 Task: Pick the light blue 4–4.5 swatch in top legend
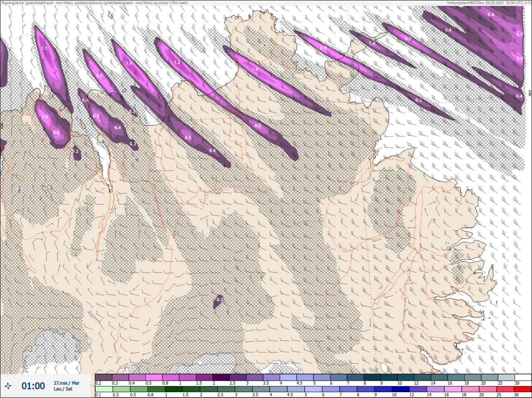[x=289, y=377]
